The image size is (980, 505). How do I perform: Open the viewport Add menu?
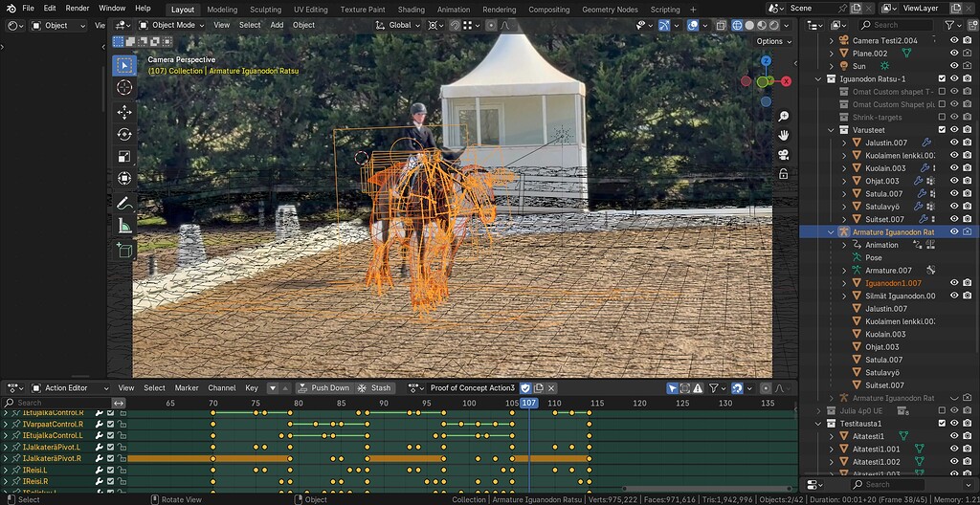(277, 25)
